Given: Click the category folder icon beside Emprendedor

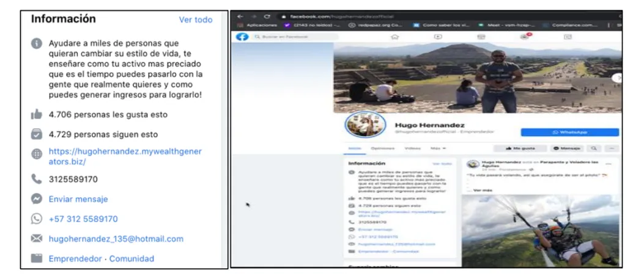Looking at the screenshot, I should click(x=37, y=258).
